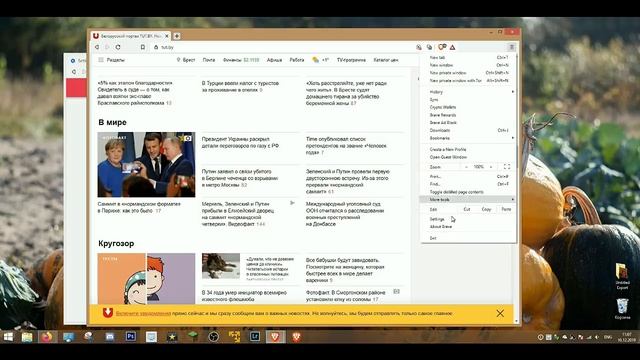Choose New private window in the menu
640x360 pixels.
click(x=469, y=73)
